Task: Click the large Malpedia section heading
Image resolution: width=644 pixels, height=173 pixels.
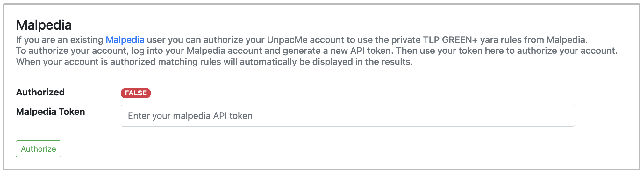Action: click(44, 25)
